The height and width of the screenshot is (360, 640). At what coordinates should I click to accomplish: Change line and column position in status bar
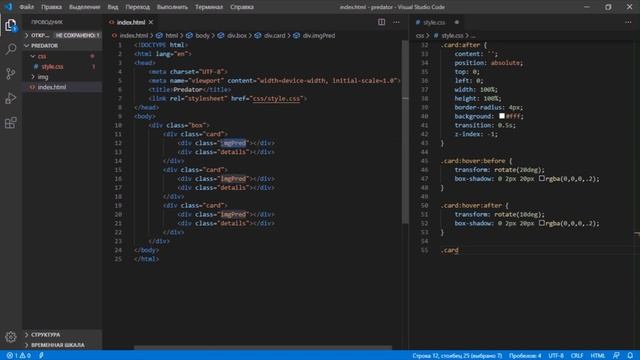pyautogui.click(x=457, y=356)
